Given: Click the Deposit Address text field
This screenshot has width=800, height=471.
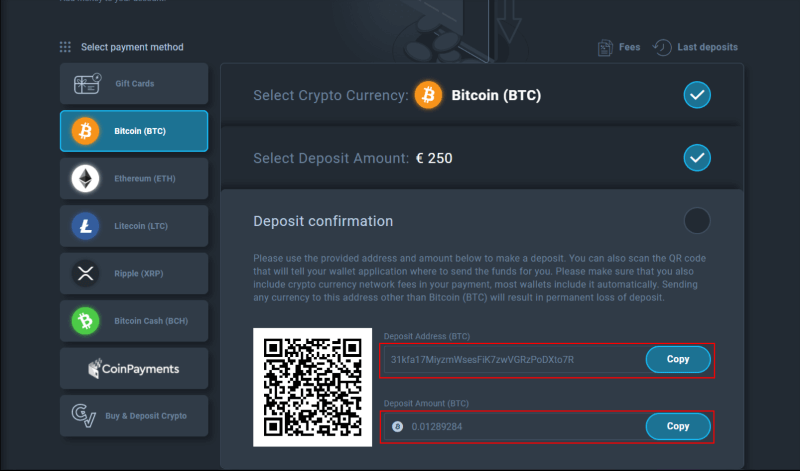Looking at the screenshot, I should click(x=512, y=359).
